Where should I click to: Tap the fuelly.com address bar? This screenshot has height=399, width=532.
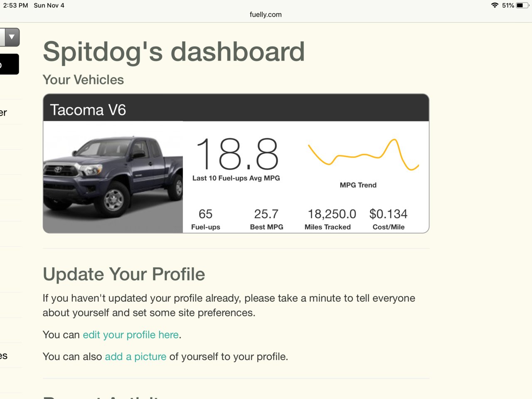(266, 15)
